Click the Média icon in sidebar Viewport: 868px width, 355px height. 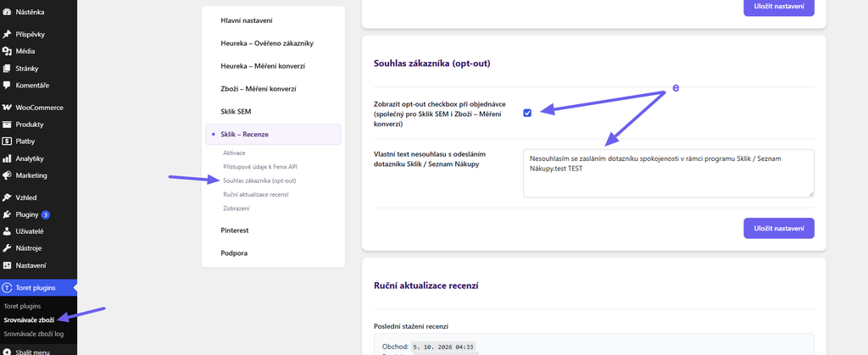pyautogui.click(x=7, y=52)
